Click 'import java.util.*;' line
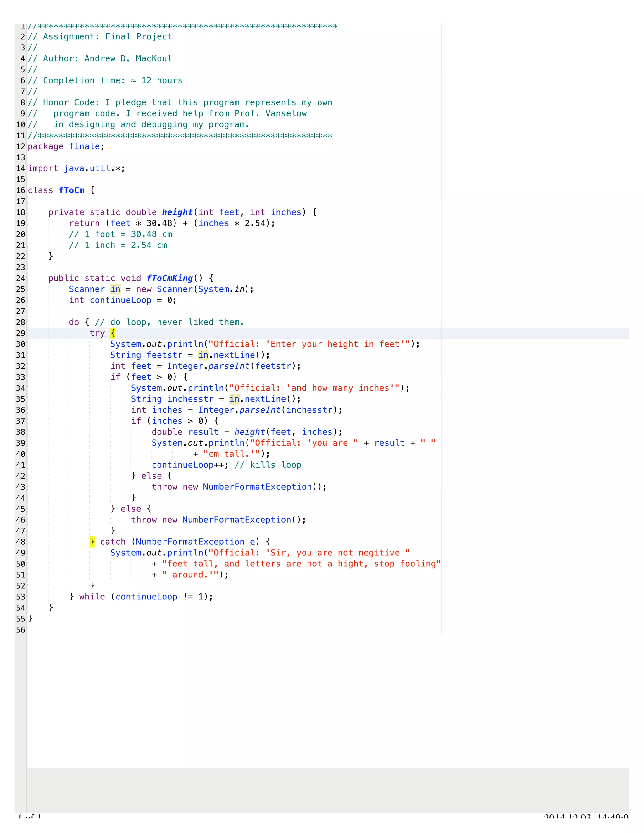Viewport: 644px width, 833px height. tap(76, 168)
